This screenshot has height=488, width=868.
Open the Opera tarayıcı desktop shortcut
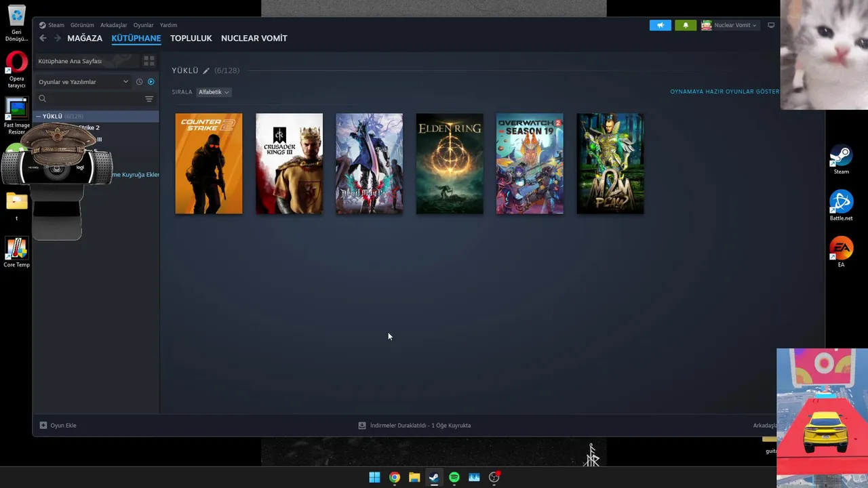pos(16,70)
